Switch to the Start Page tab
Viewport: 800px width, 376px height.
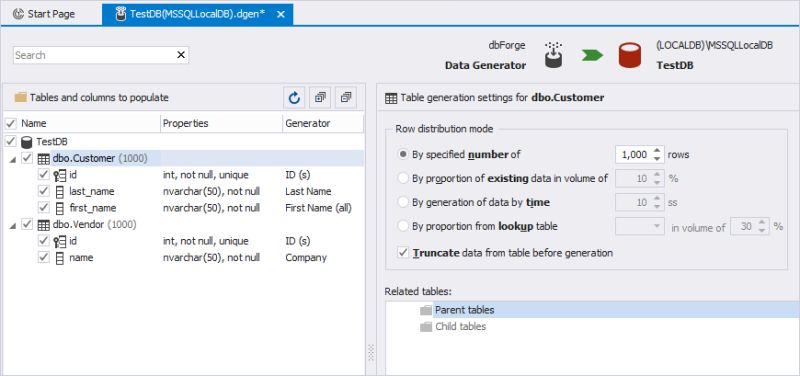(x=44, y=14)
